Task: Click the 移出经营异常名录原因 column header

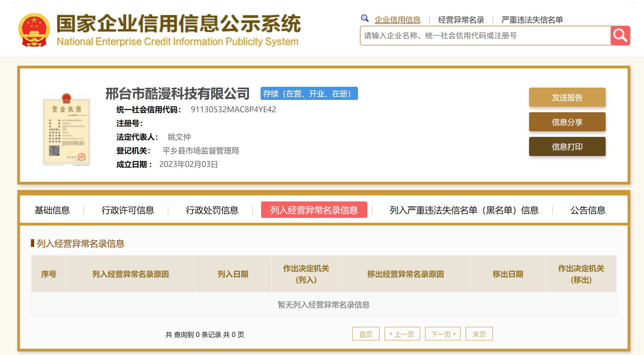Action: coord(406,274)
